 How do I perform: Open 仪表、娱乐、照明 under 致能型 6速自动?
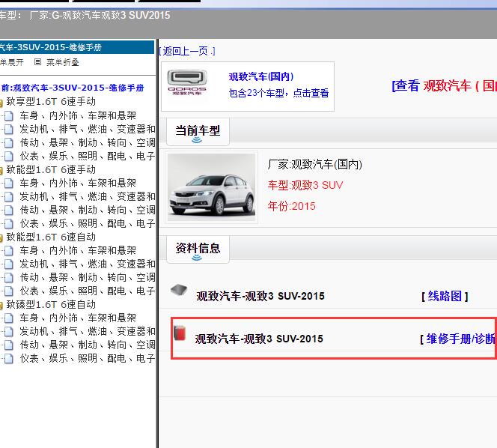[88, 291]
